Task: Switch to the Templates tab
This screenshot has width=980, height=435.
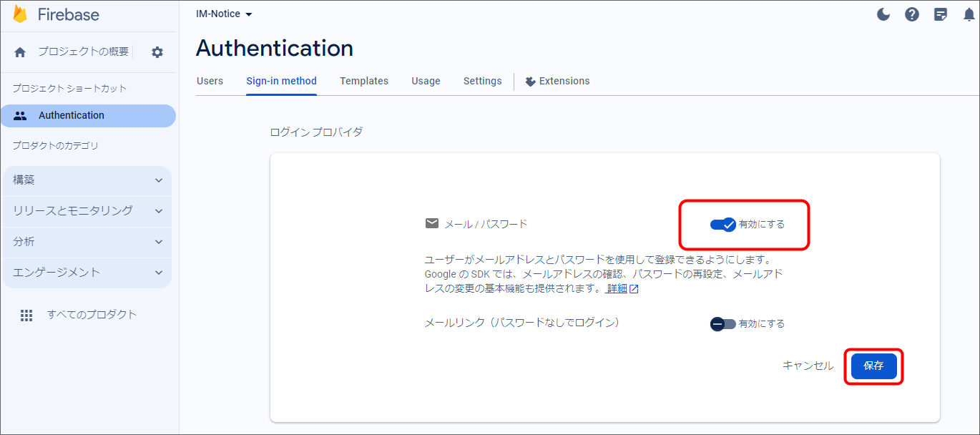Action: point(364,81)
